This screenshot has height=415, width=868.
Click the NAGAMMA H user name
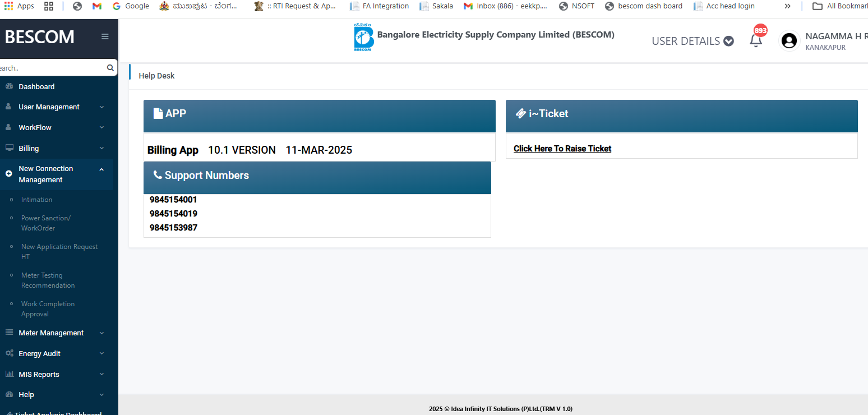click(836, 36)
